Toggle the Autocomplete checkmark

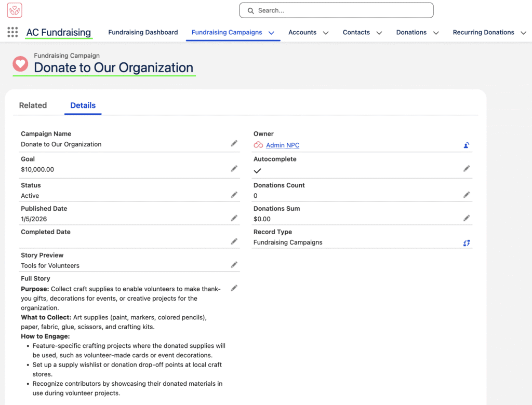coord(258,170)
